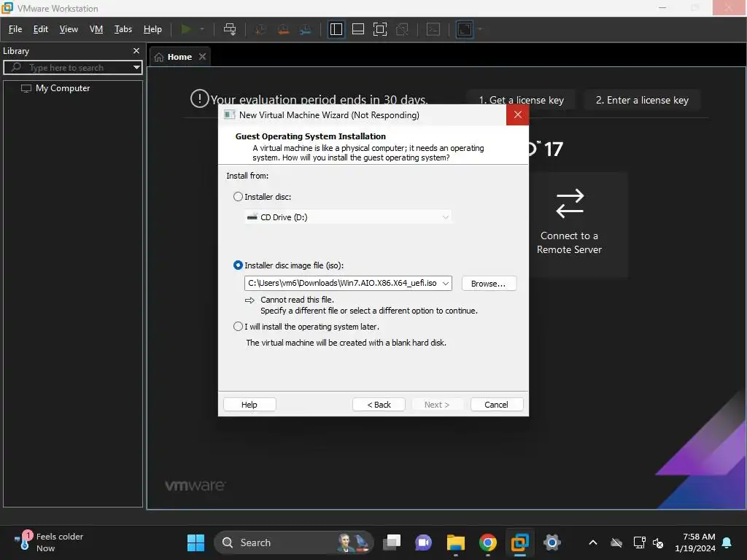Open Google Chrome from the taskbar
Viewport: 747px width, 560px height.
tap(487, 542)
